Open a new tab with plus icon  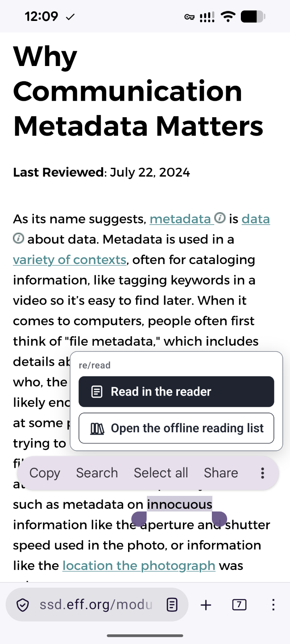tap(206, 605)
